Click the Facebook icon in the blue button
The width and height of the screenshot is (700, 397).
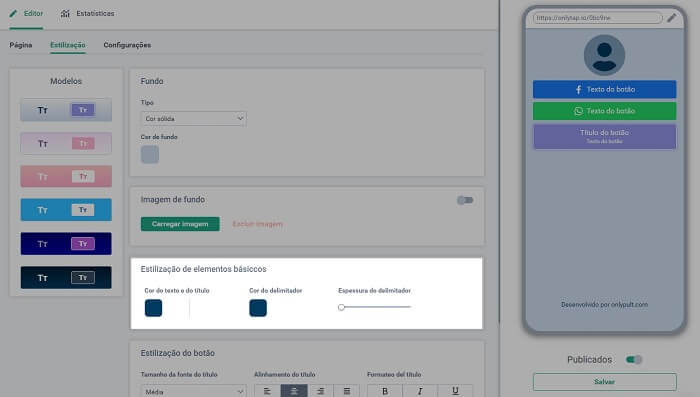579,89
